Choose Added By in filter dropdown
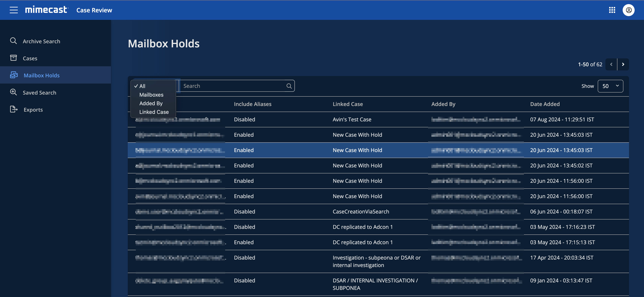The height and width of the screenshot is (297, 644). 151,103
